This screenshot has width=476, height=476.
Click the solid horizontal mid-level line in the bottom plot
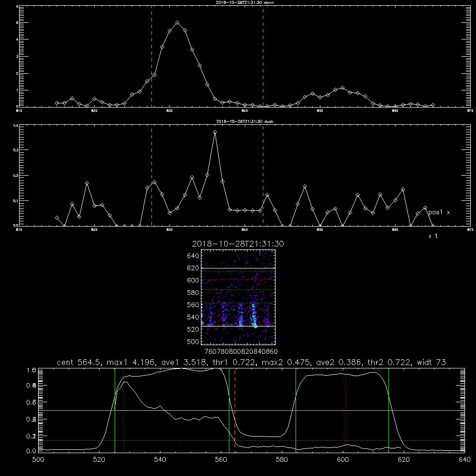251,410
